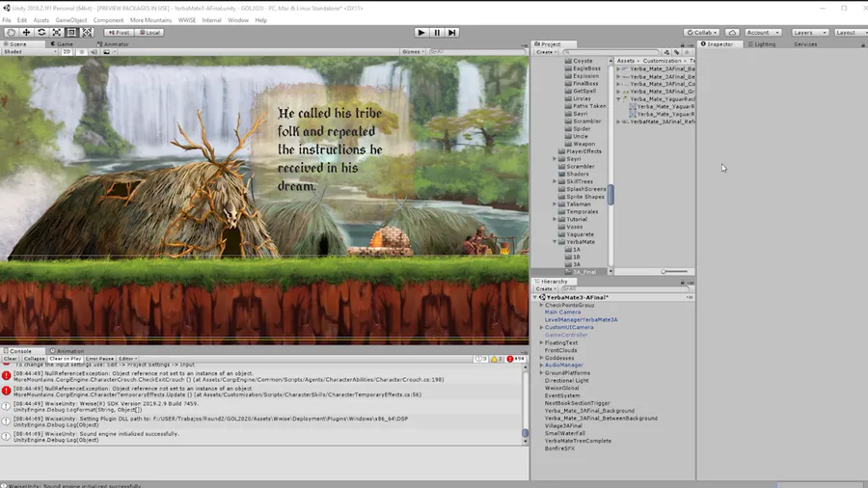Viewport: 868px width, 488px height.
Task: Click the Scene view search field
Action: [476, 52]
